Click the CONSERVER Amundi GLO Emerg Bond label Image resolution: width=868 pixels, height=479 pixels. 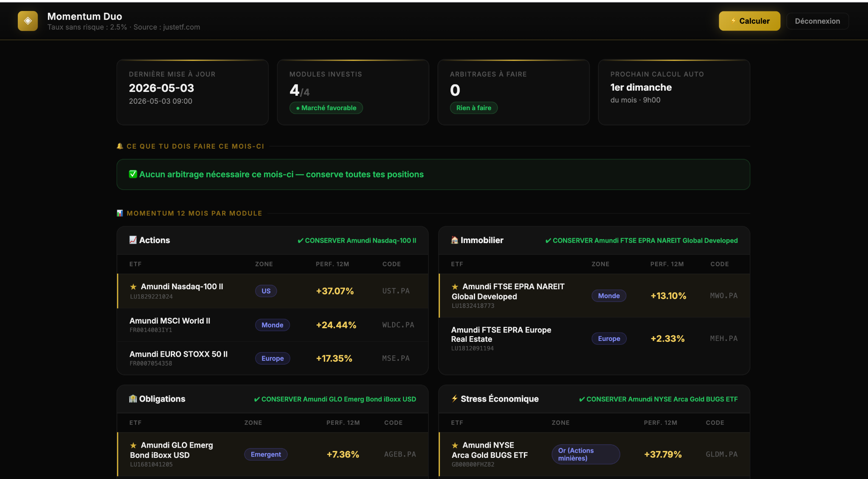pyautogui.click(x=335, y=399)
